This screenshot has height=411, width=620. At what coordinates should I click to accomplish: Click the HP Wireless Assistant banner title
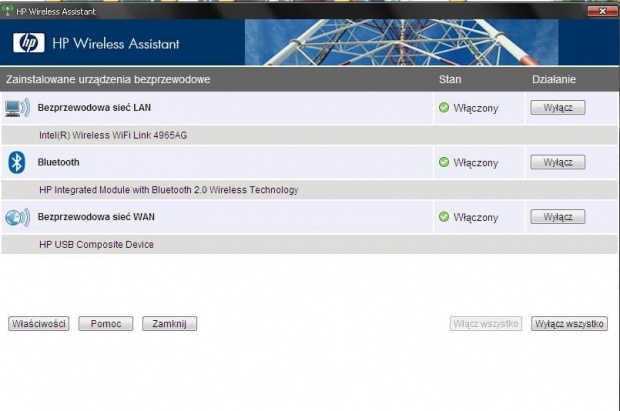pyautogui.click(x=116, y=44)
